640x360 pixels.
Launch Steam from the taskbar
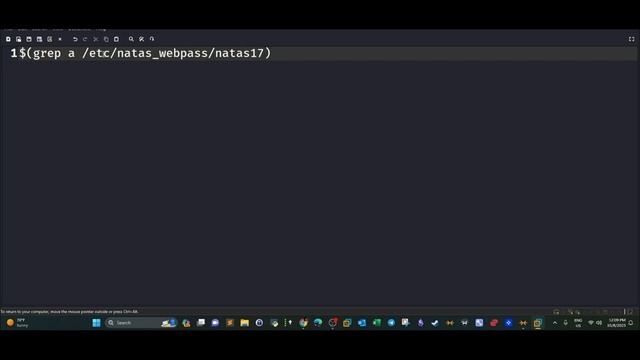(435, 323)
